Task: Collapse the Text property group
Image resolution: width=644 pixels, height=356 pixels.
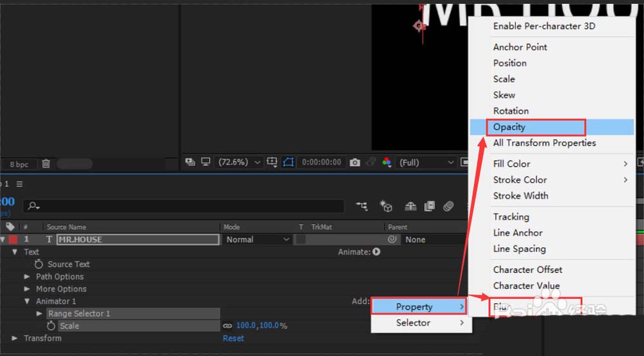Action: (x=15, y=252)
